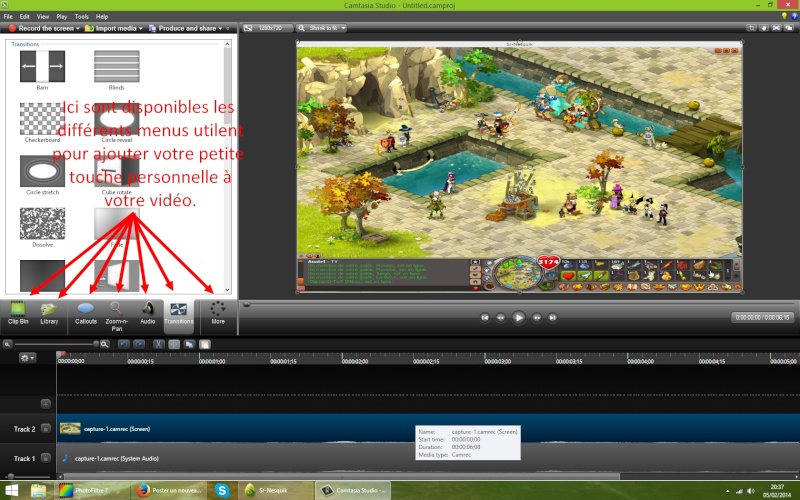Image resolution: width=800 pixels, height=500 pixels.
Task: Open the Tools menu
Action: pos(81,16)
